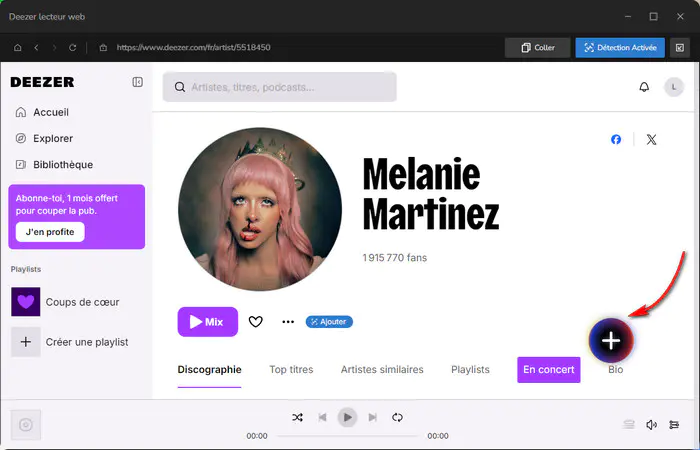
Task: Switch to the Artistes similaires tab
Action: pyautogui.click(x=382, y=370)
